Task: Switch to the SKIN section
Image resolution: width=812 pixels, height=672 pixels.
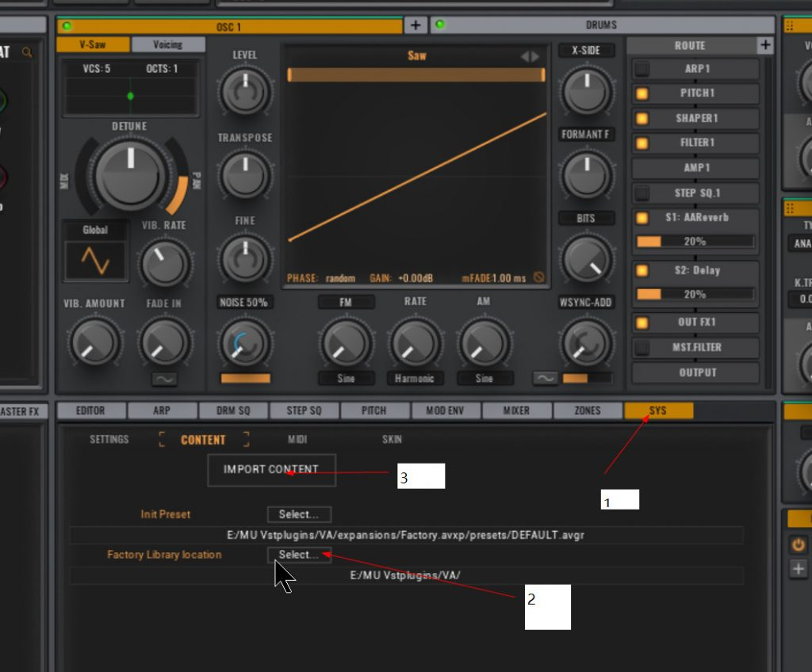Action: point(391,439)
